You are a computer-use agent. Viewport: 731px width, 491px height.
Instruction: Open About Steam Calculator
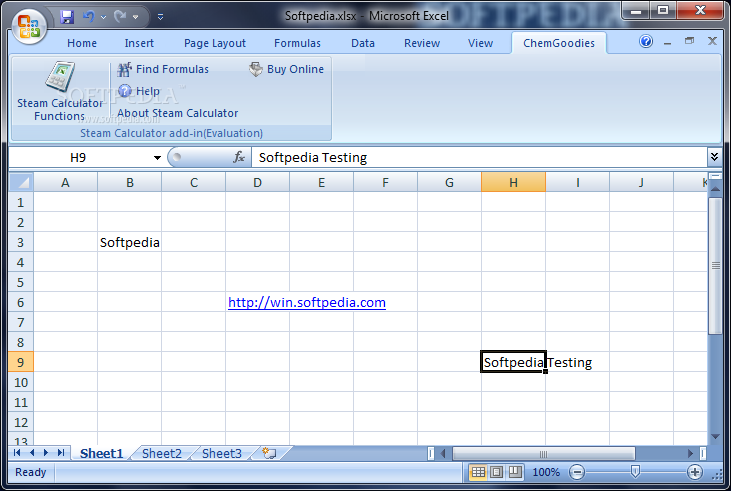(x=177, y=113)
